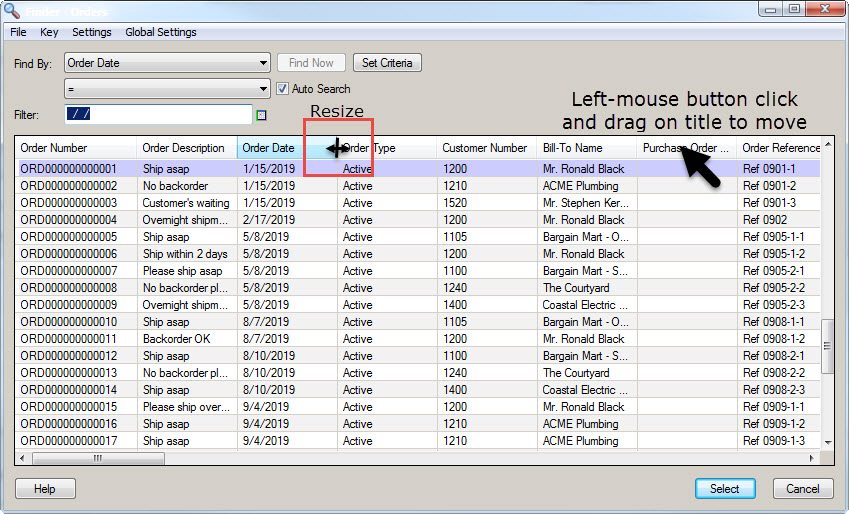Select row ORD000000000009
The image size is (849, 514).
point(417,305)
